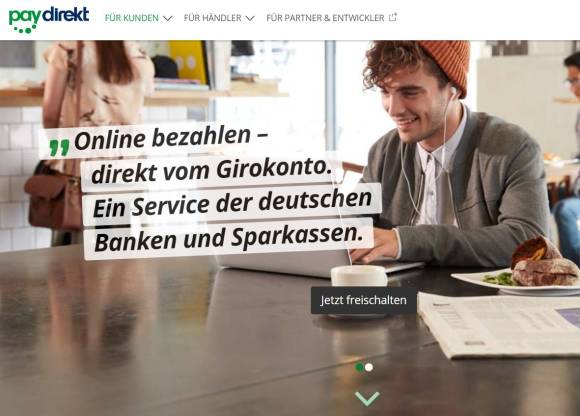Switch to the white second carousel dot
The width and height of the screenshot is (580, 416).
(369, 367)
